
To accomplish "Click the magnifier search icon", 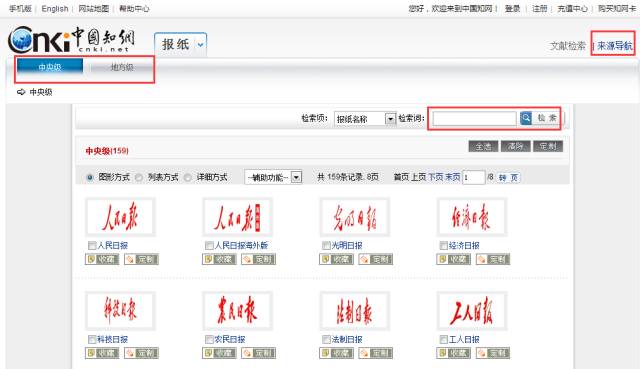I will pyautogui.click(x=526, y=118).
